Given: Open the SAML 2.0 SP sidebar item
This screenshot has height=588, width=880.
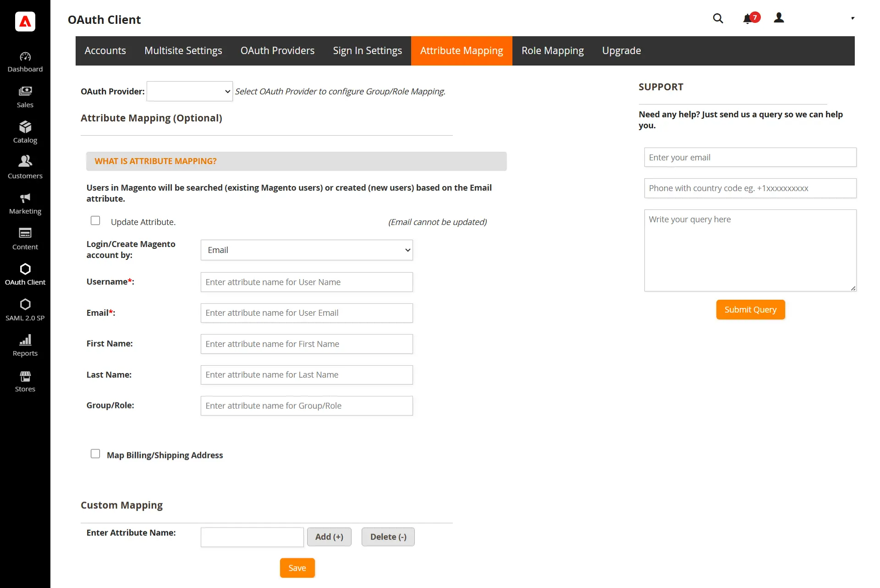Looking at the screenshot, I should (25, 310).
